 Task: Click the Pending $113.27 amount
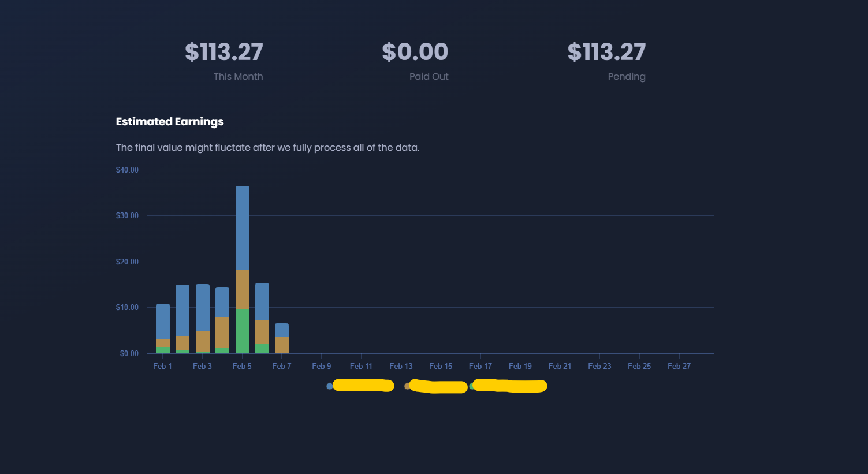[x=606, y=52]
